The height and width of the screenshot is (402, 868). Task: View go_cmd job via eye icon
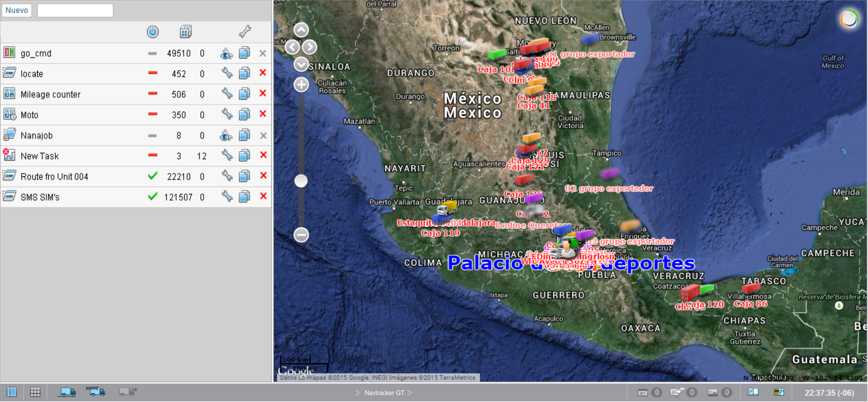pos(227,54)
